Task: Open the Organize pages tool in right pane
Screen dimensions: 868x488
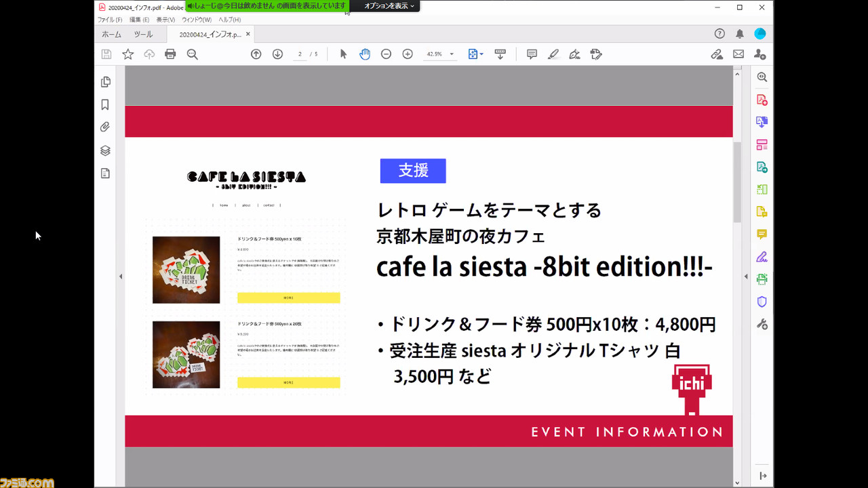Action: click(x=762, y=144)
